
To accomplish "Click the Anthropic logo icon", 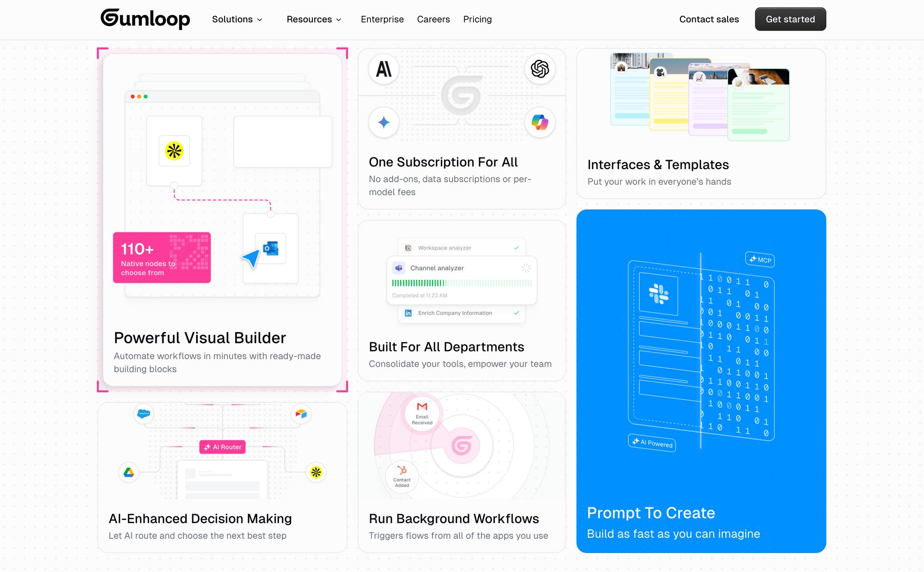I will pos(383,70).
